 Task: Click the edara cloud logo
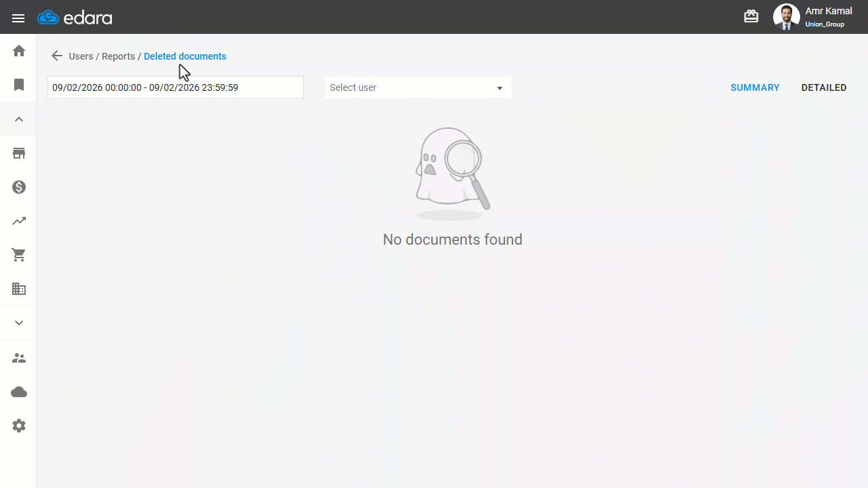[x=75, y=18]
